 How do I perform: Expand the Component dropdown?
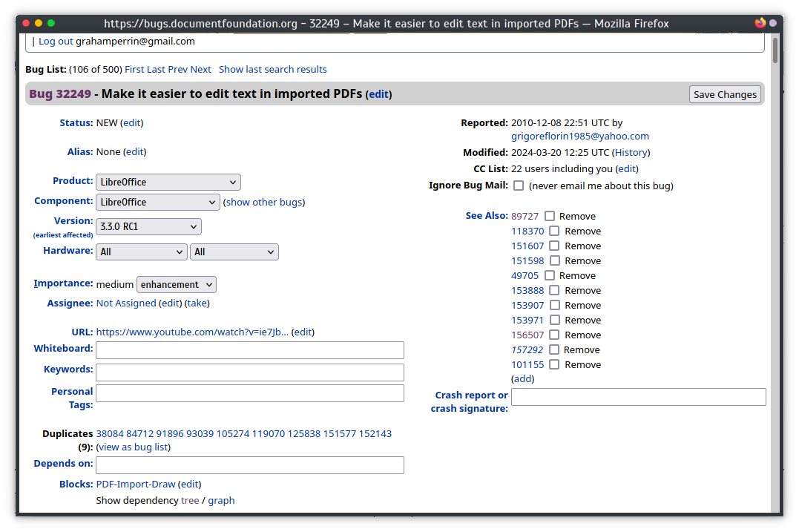(x=157, y=202)
